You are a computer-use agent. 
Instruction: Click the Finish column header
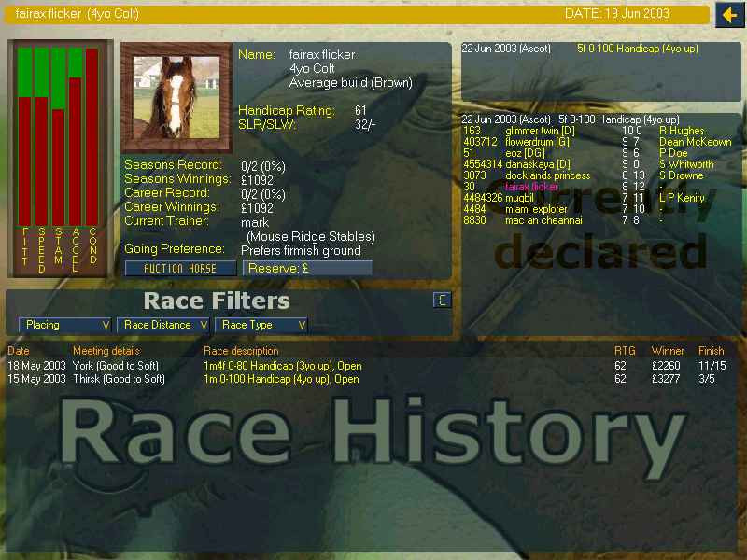(x=711, y=351)
